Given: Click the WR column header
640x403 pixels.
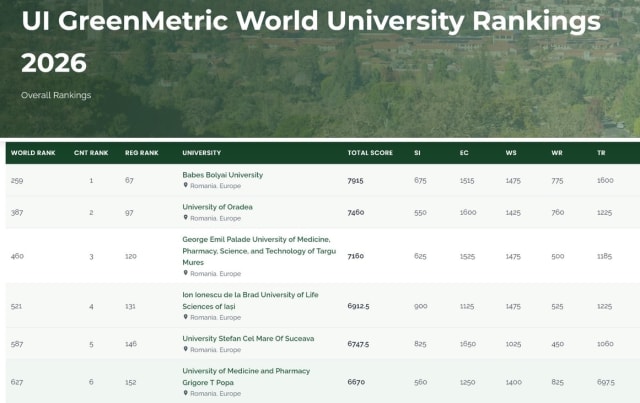Looking at the screenshot, I should click(557, 153).
